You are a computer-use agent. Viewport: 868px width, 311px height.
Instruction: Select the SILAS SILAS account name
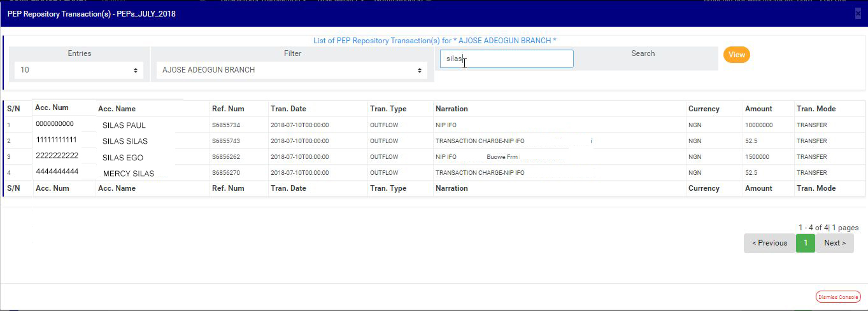tap(125, 141)
